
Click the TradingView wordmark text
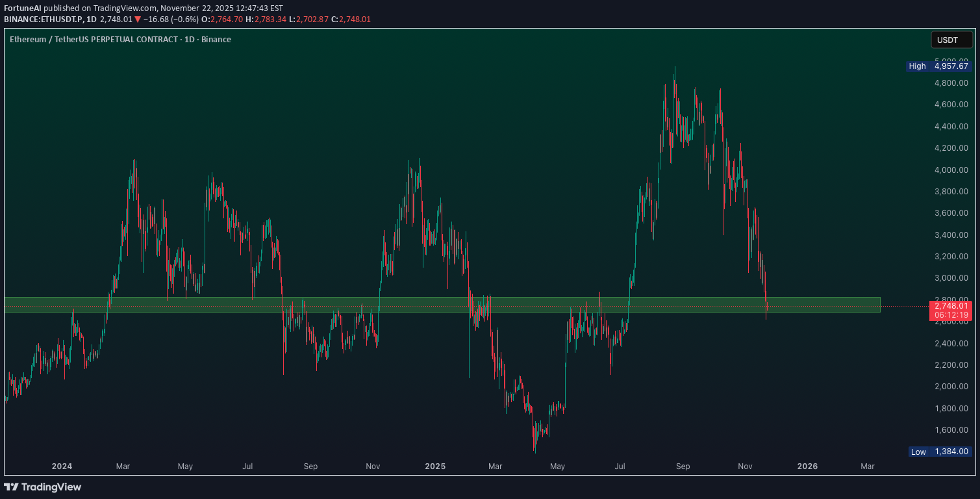(51, 487)
